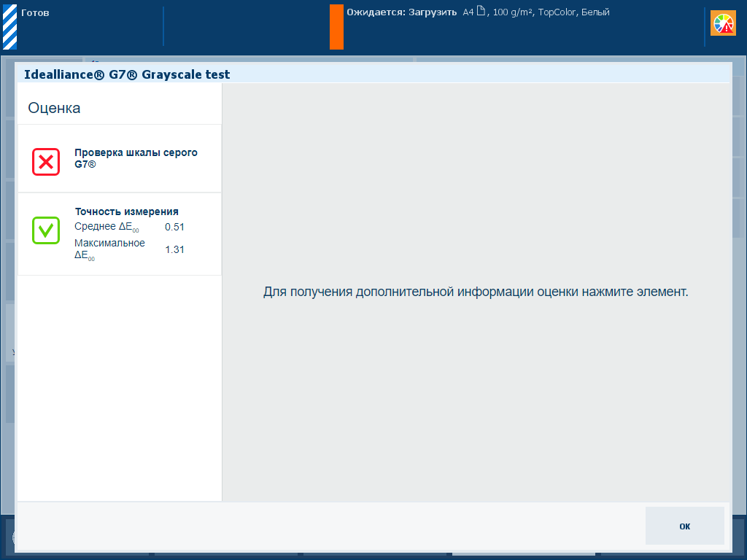Image resolution: width=747 pixels, height=560 pixels.
Task: Open the color calibration warning icon
Action: (x=723, y=23)
